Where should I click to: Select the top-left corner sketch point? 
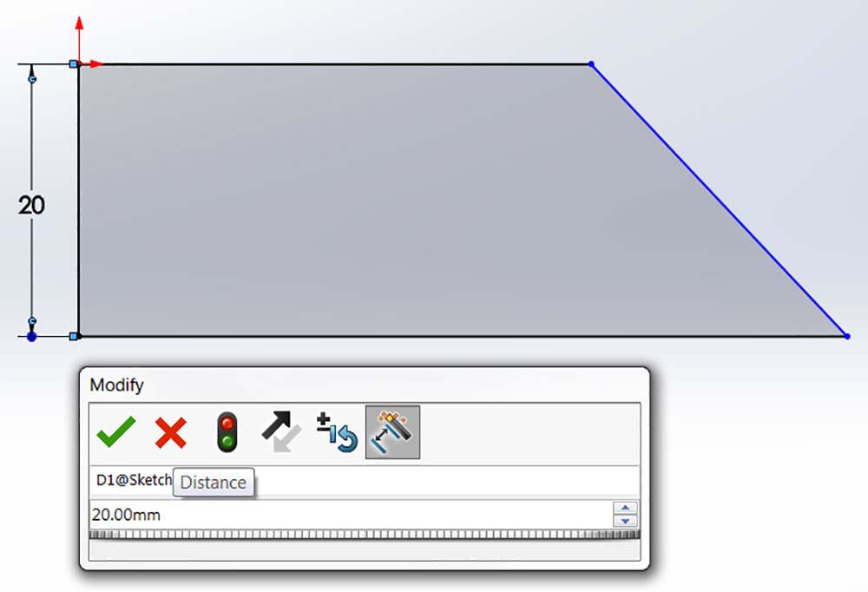(74, 64)
